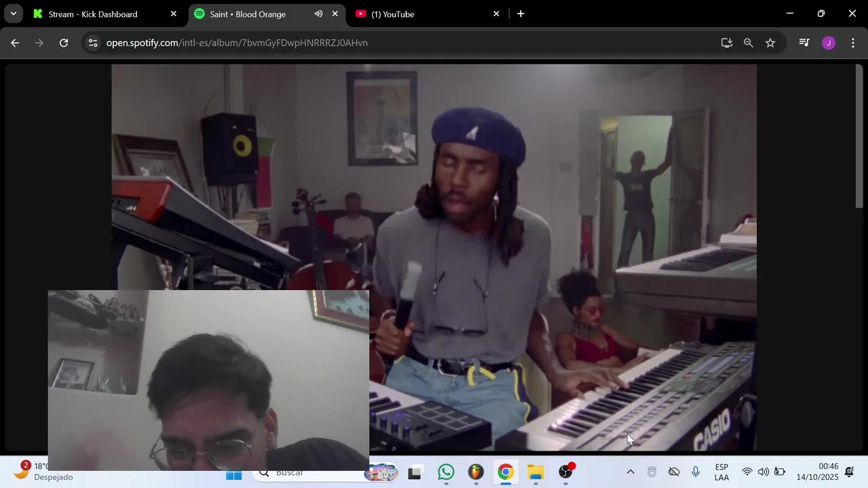View site information for open.spotify.com

[93, 43]
